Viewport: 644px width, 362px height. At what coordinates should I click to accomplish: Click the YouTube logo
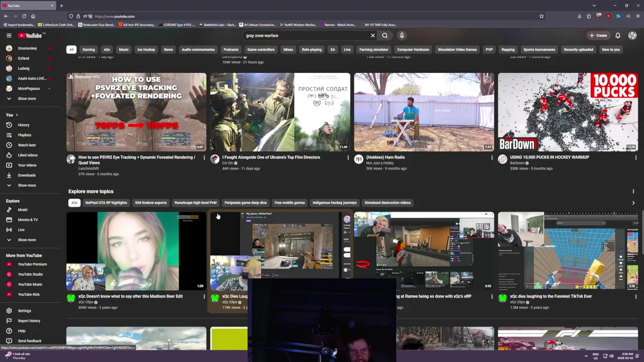point(31,36)
